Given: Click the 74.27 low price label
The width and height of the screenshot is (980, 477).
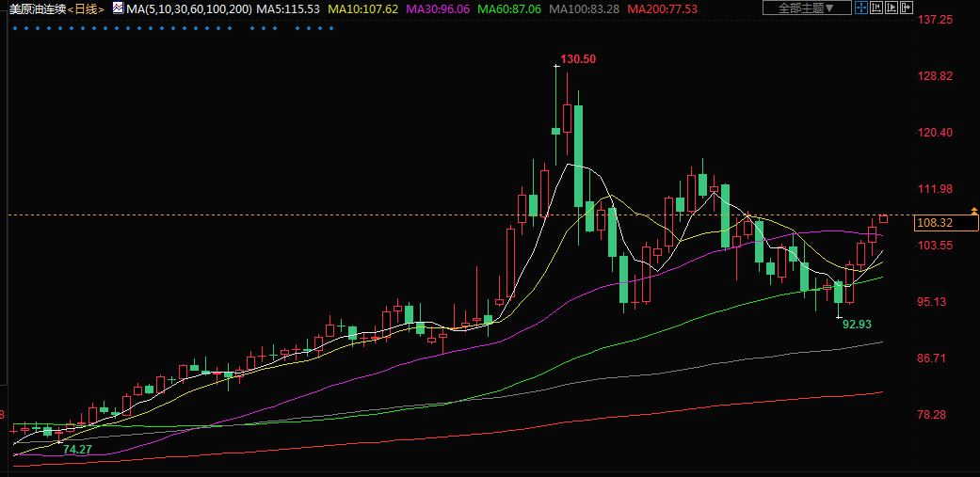Looking at the screenshot, I should pyautogui.click(x=77, y=451).
